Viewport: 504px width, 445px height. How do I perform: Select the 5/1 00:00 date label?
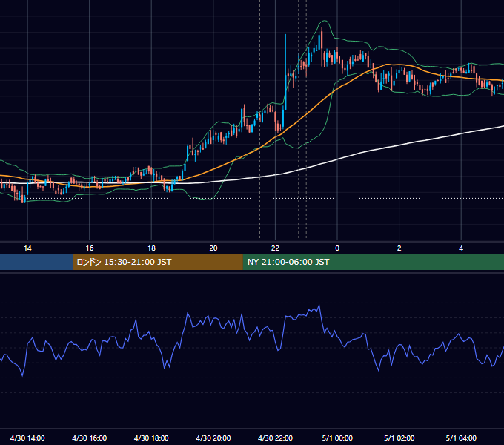click(337, 438)
